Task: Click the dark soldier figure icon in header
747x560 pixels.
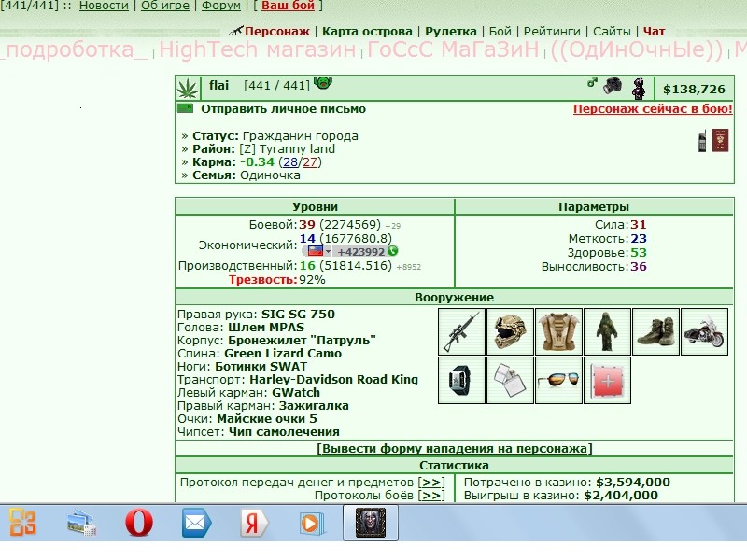Action: pos(639,88)
